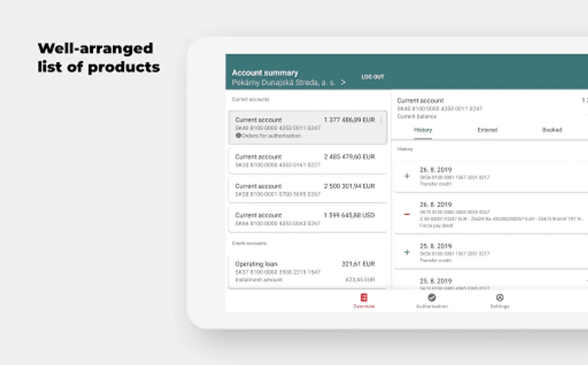This screenshot has width=588, height=365.
Task: Click the "Current accounts" section label
Action: click(x=250, y=99)
